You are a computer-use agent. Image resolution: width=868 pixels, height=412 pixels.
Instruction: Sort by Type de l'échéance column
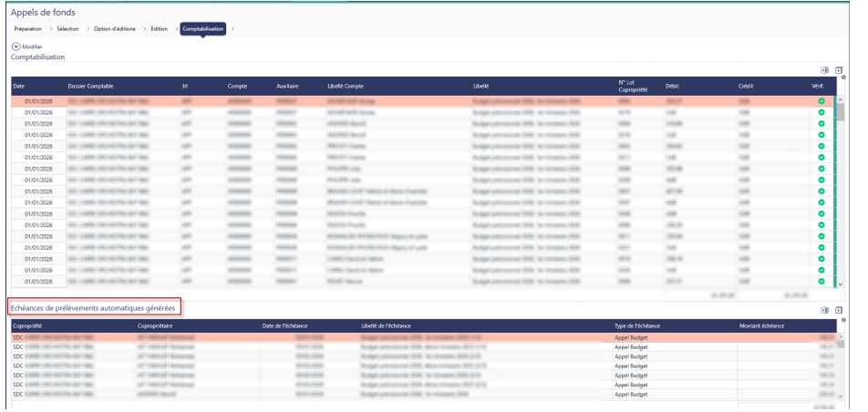(x=636, y=324)
